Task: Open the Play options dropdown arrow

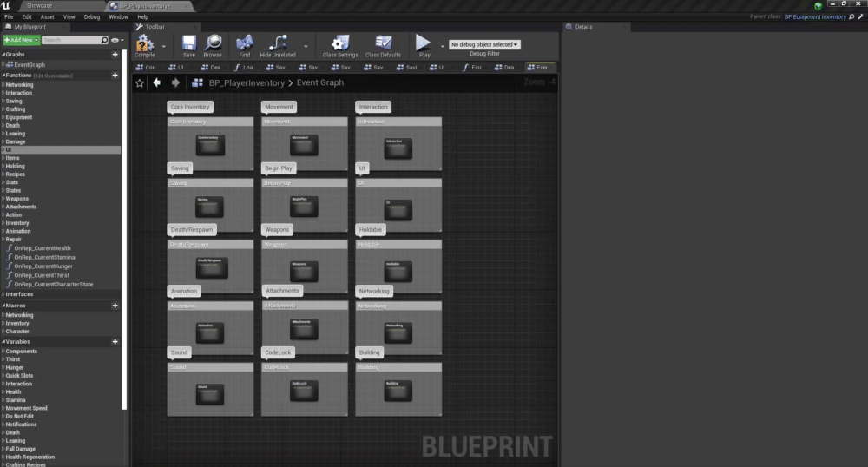Action: 443,47
